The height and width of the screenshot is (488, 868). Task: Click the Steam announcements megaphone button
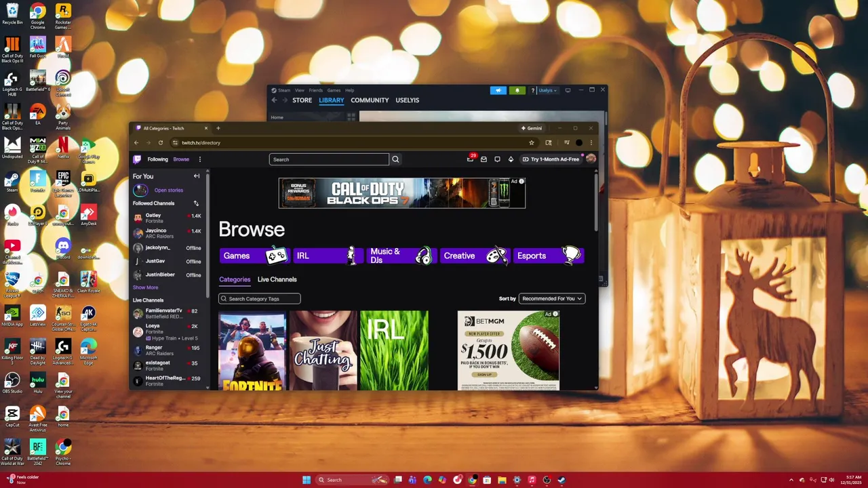pyautogui.click(x=498, y=90)
